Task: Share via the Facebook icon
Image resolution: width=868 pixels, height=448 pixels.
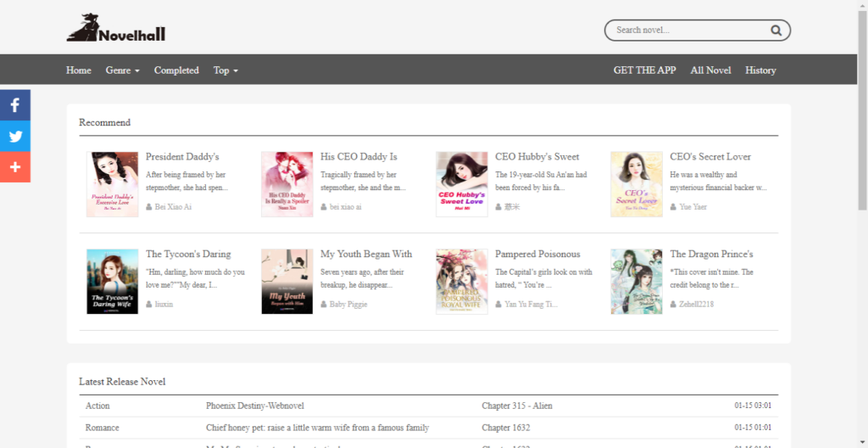Action: tap(15, 105)
